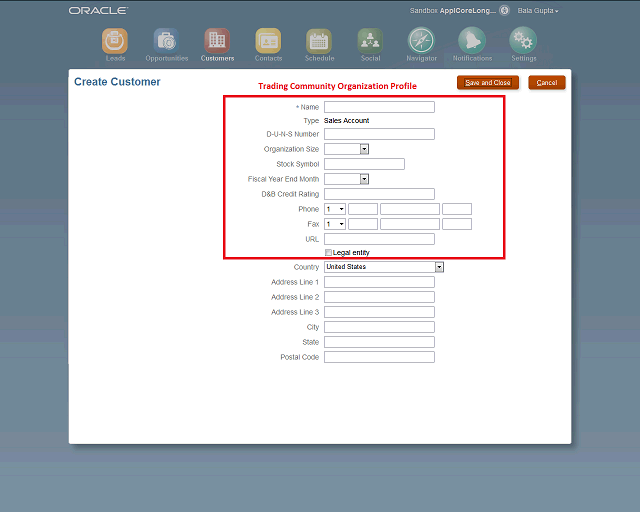Go to the Customers building icon
This screenshot has height=512, width=640.
pyautogui.click(x=217, y=41)
